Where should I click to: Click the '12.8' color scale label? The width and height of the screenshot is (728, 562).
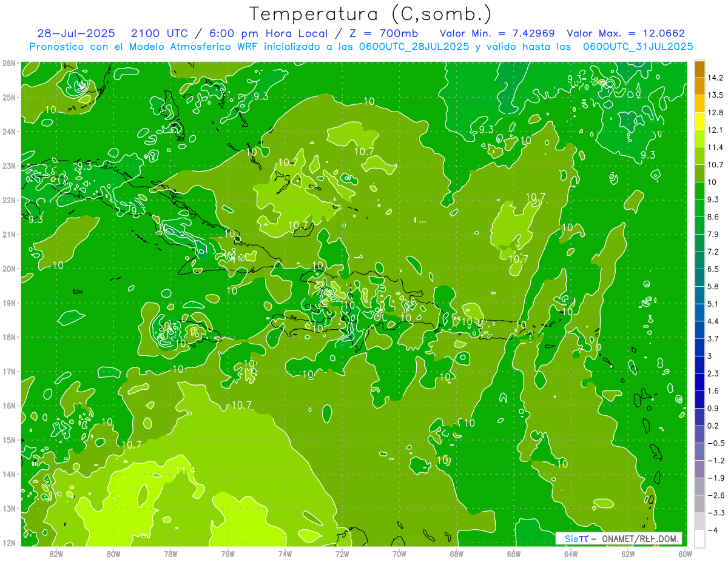coord(716,113)
